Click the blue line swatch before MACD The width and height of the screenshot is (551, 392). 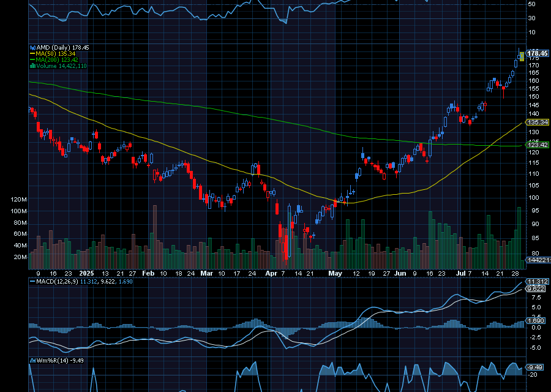click(x=32, y=282)
